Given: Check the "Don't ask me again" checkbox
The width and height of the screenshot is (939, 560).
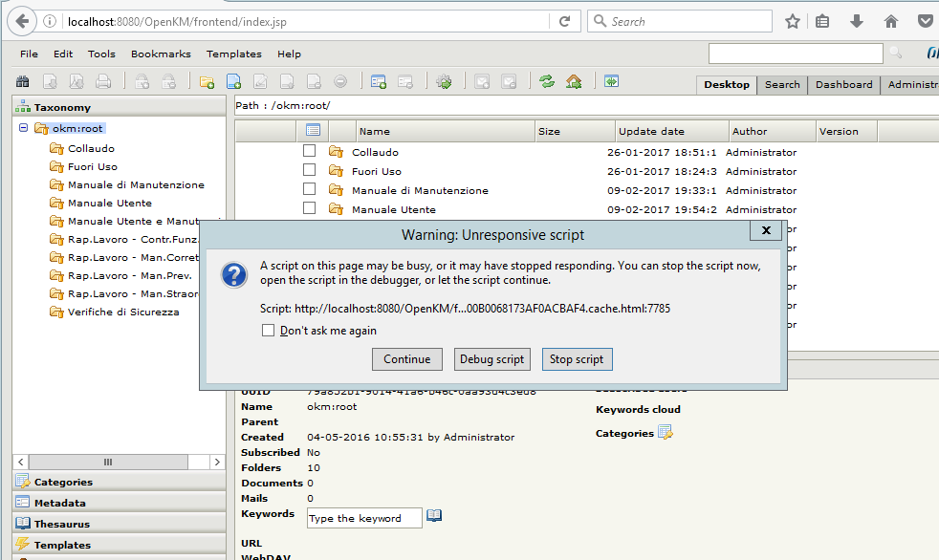Looking at the screenshot, I should point(269,331).
